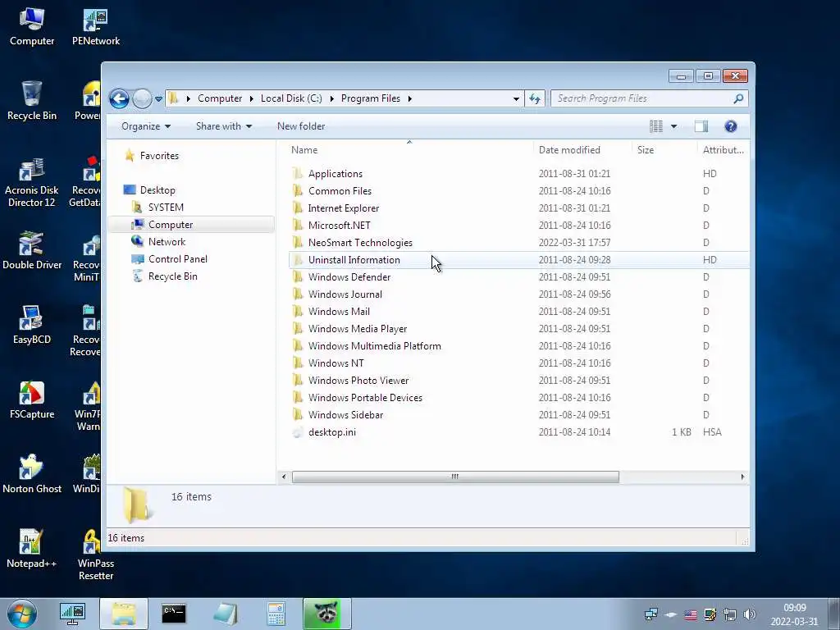
Task: Create a New folder
Action: pyautogui.click(x=301, y=126)
